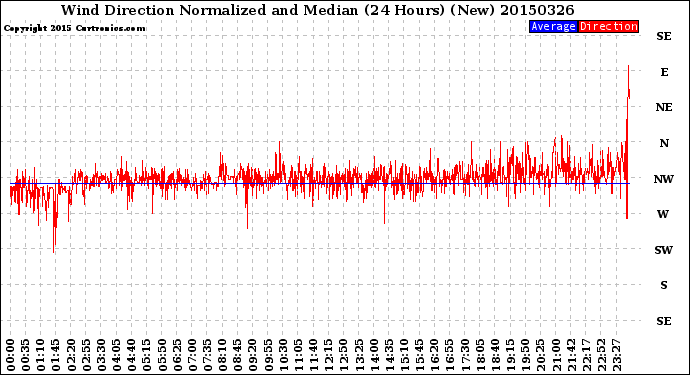Click the 02:20 time axis label
This screenshot has height=375, width=690.
click(x=71, y=355)
